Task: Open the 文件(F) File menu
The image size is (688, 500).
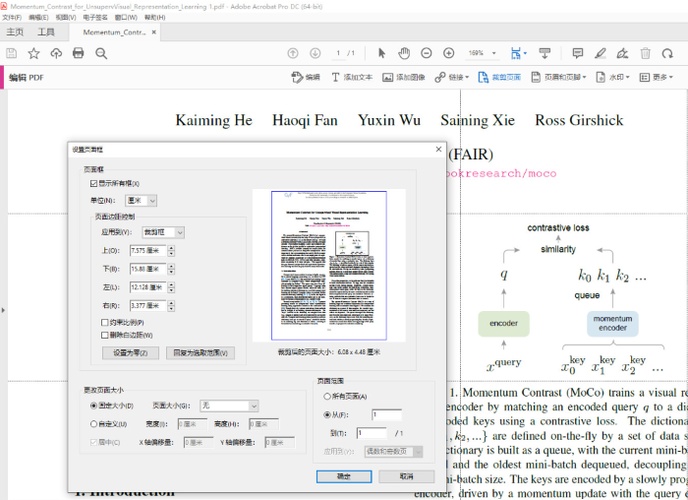Action: click(x=12, y=18)
